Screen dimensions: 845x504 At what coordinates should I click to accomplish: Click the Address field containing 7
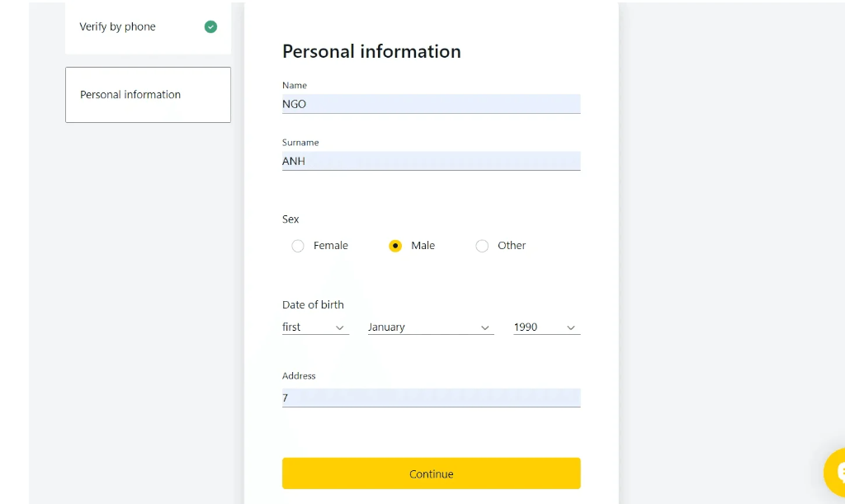pos(431,398)
